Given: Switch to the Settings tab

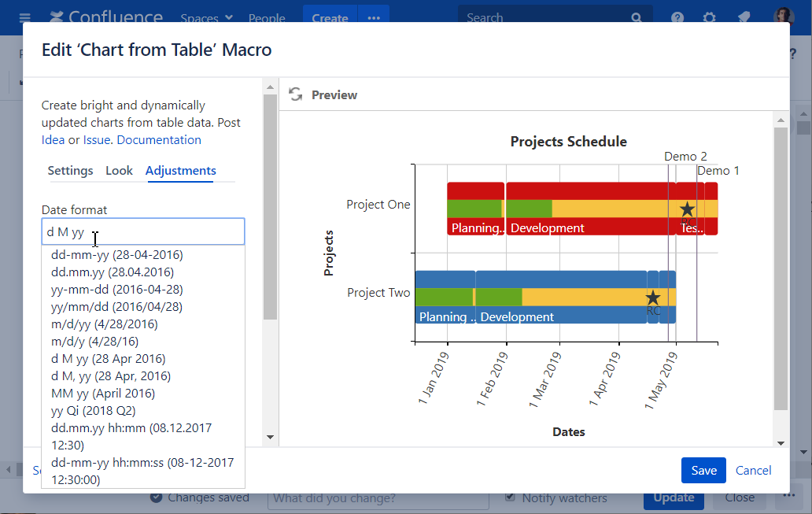Looking at the screenshot, I should pos(70,171).
